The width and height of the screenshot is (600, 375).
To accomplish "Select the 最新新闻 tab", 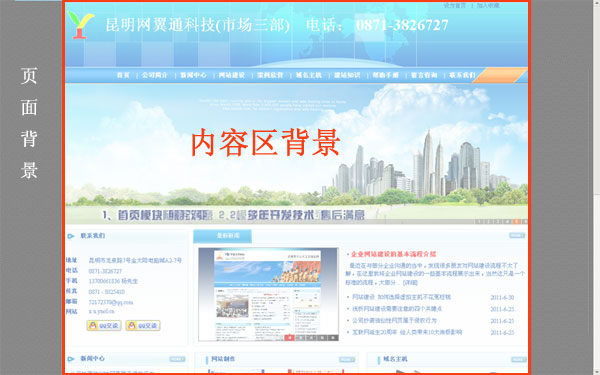I will 223,236.
